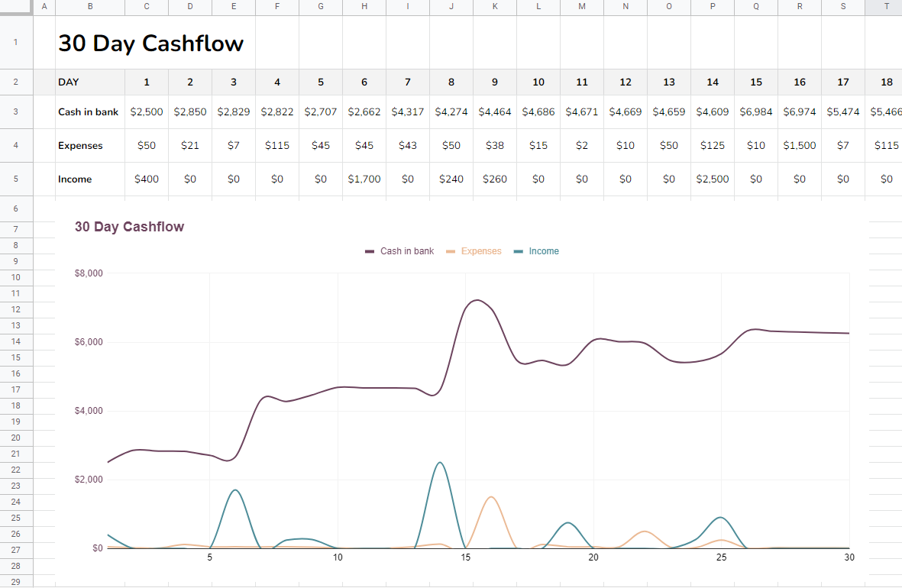
Task: Click the chart title "30 Day Cashflow"
Action: (x=129, y=227)
